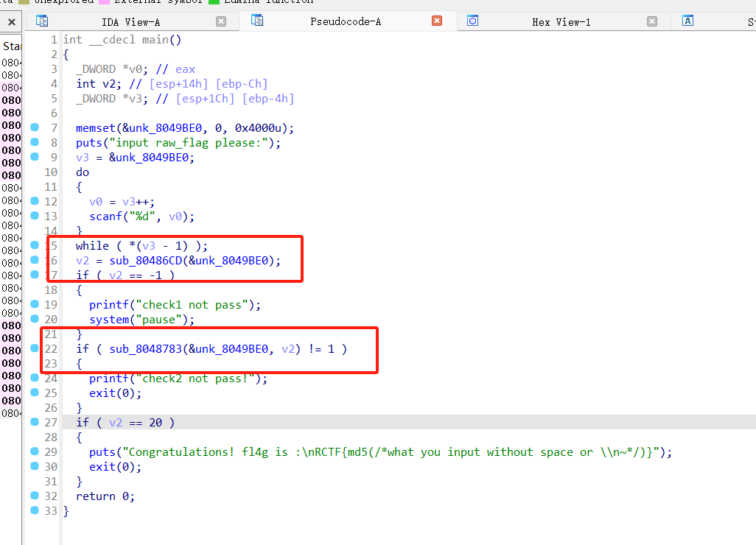Click system call on line 20
The image size is (756, 545).
[x=109, y=320]
